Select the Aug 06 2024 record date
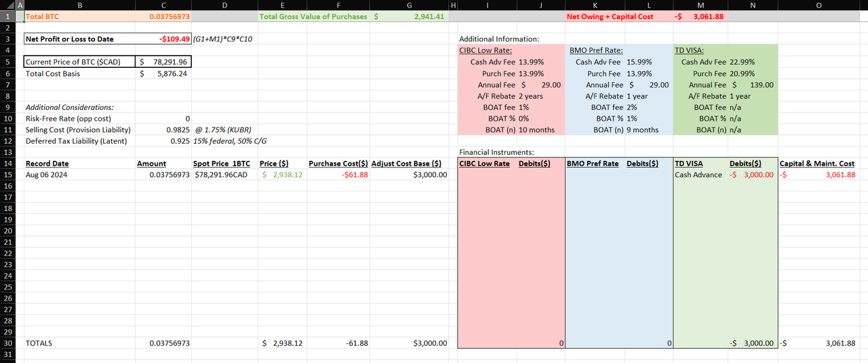868x363 pixels. click(x=79, y=174)
